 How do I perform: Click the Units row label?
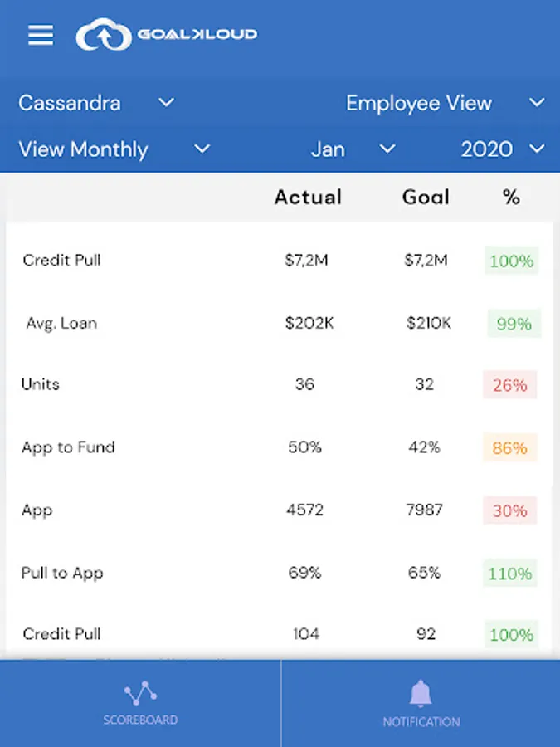pos(41,384)
